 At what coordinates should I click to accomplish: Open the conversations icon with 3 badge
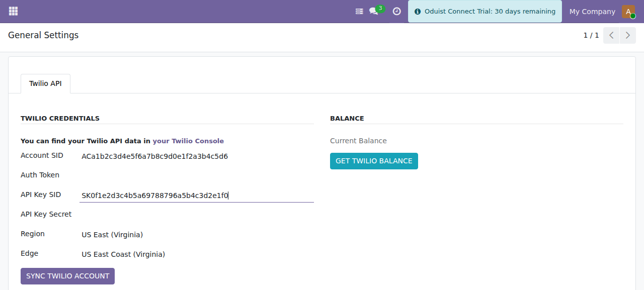376,11
